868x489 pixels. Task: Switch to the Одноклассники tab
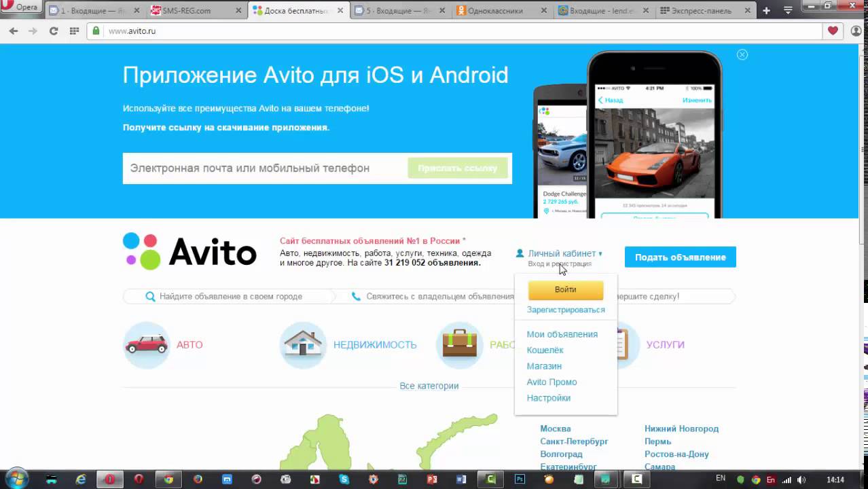[x=503, y=10]
